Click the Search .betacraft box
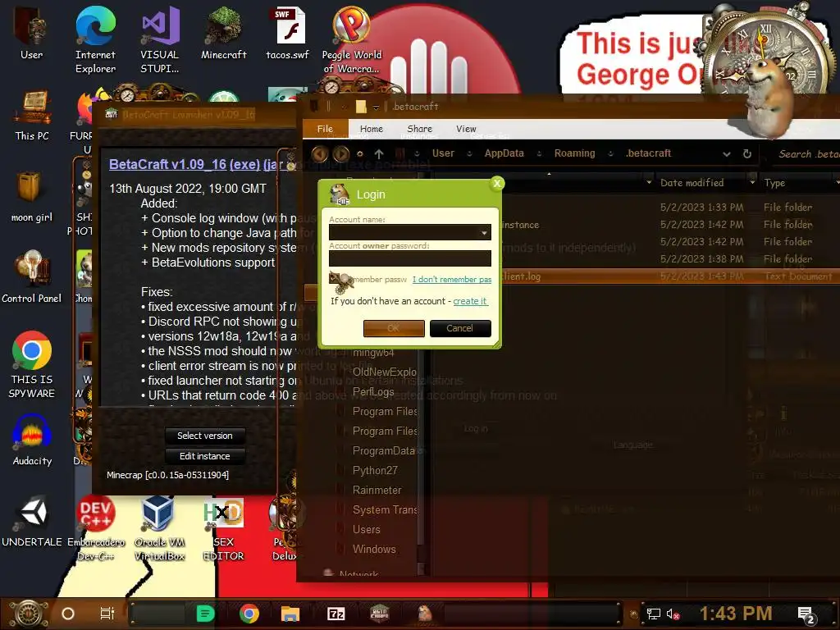840x630 pixels. [x=808, y=154]
